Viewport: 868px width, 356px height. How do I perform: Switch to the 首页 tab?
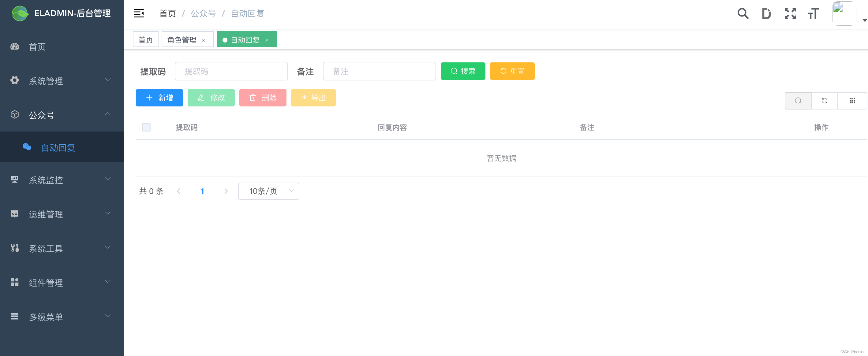pyautogui.click(x=146, y=40)
